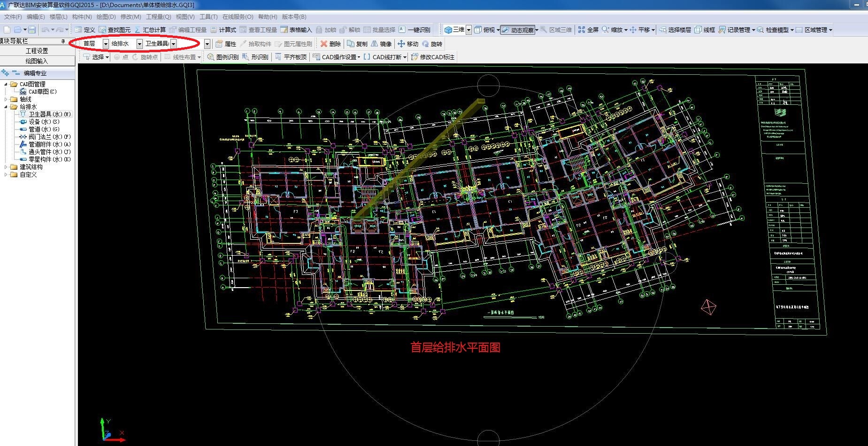Open the 俯视 view direction dropdown
The width and height of the screenshot is (868, 446).
click(x=498, y=30)
